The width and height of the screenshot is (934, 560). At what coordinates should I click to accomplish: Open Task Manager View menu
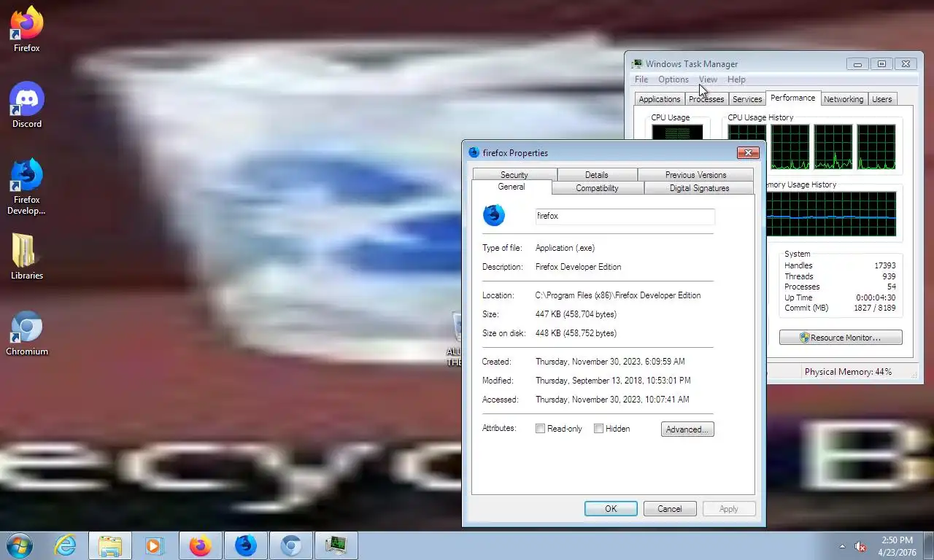click(708, 79)
